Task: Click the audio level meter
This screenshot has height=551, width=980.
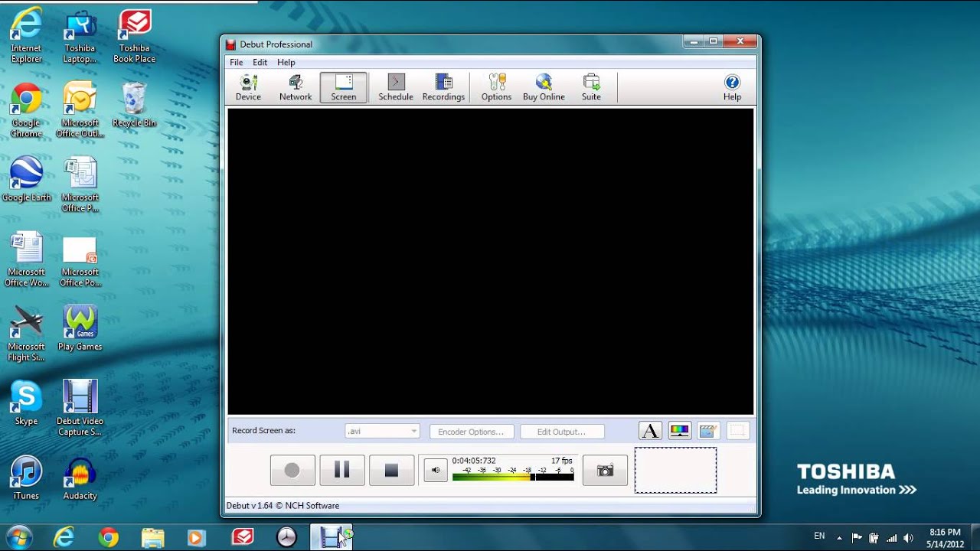Action: coord(513,477)
